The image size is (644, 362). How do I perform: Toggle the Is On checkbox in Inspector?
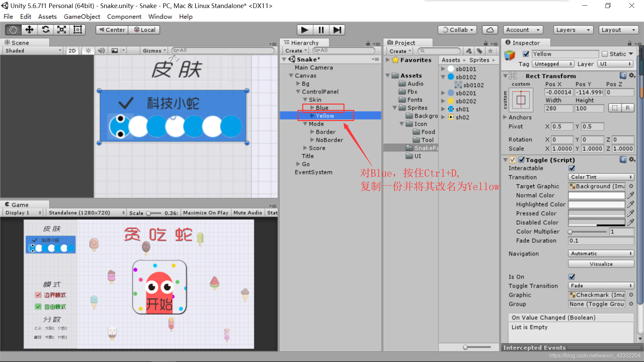pyautogui.click(x=572, y=276)
